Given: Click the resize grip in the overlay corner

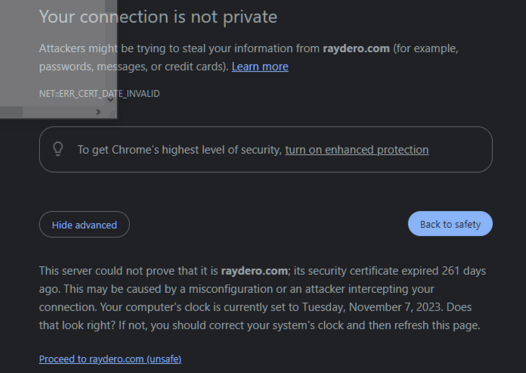Looking at the screenshot, I should (112, 114).
